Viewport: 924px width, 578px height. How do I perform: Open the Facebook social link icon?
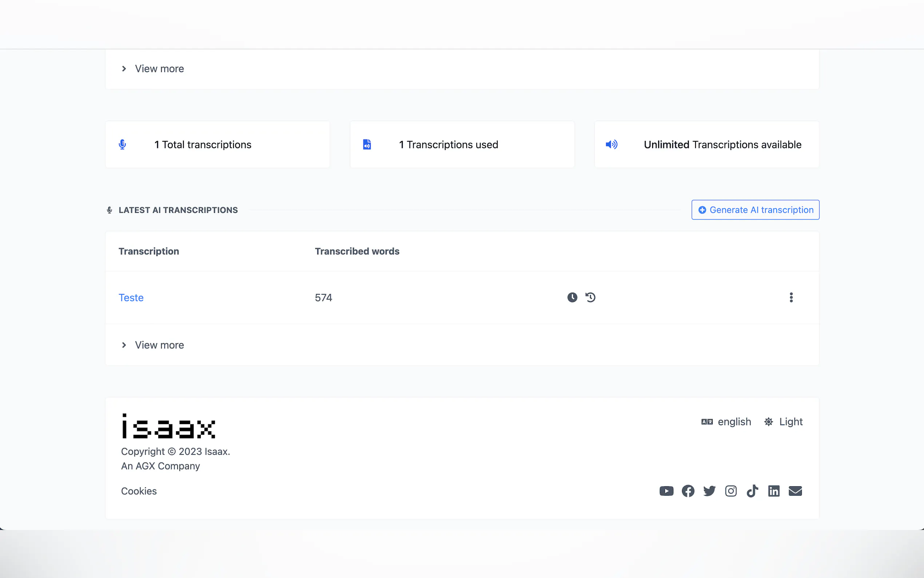(x=688, y=491)
